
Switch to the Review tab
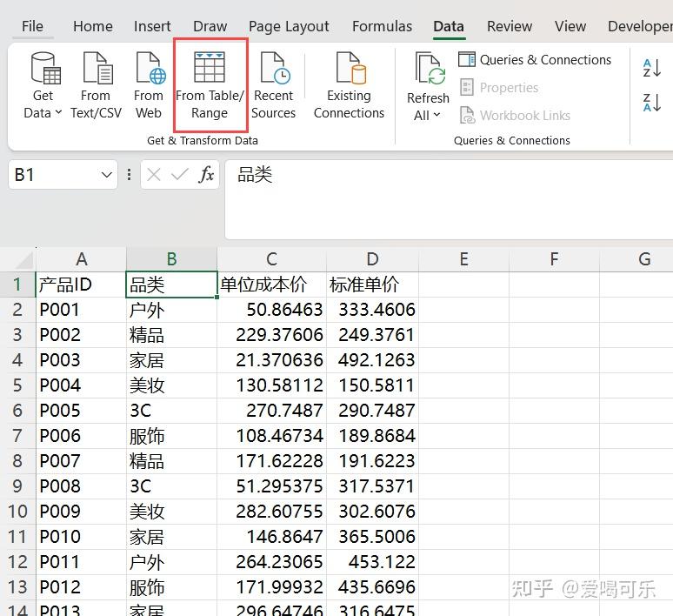tap(510, 26)
